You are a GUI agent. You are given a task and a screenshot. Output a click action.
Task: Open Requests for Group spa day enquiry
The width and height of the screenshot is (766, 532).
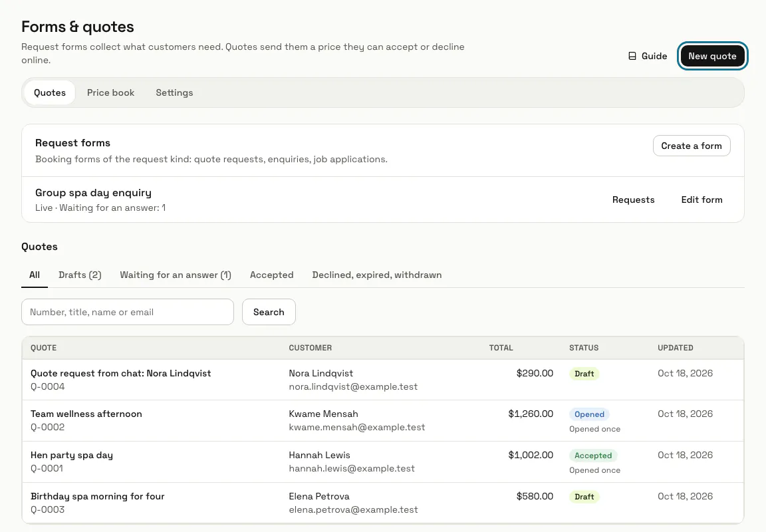pyautogui.click(x=633, y=199)
